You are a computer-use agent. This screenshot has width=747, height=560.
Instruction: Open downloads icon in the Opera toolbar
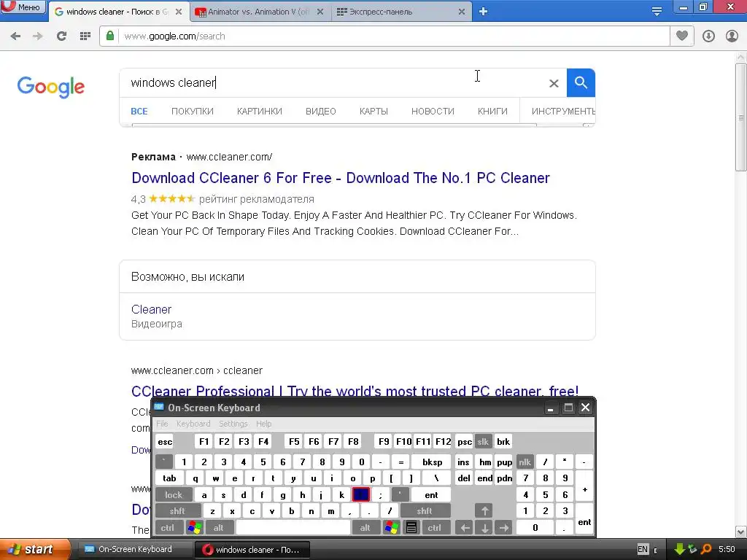708,36
